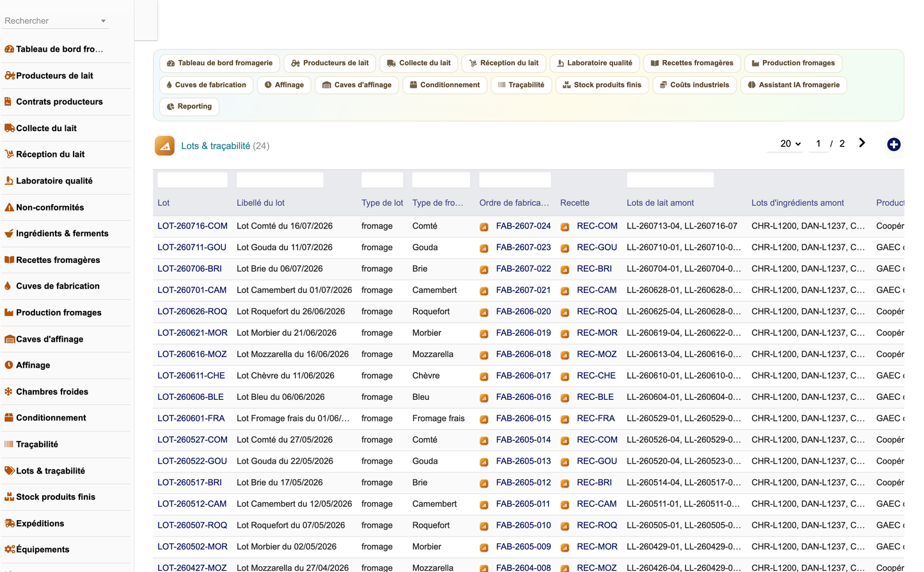Image resolution: width=924 pixels, height=572 pixels.
Task: Sort by the Type de lot column header
Action: coord(382,203)
